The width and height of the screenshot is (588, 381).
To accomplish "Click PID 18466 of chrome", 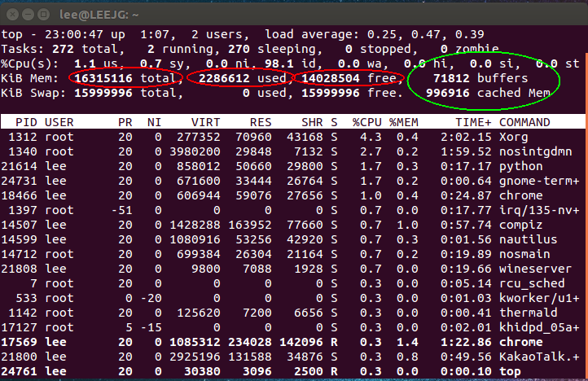I will pyautogui.click(x=19, y=195).
